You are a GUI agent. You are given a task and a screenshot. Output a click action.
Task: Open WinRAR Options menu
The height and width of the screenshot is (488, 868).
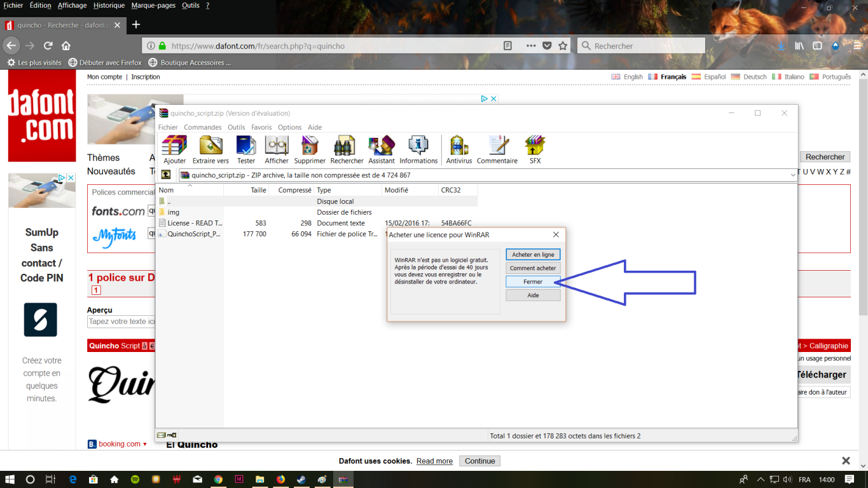(x=290, y=127)
